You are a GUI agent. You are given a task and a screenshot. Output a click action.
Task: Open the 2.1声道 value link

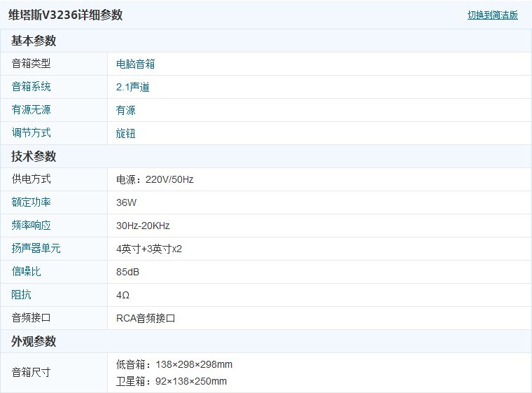pyautogui.click(x=133, y=87)
